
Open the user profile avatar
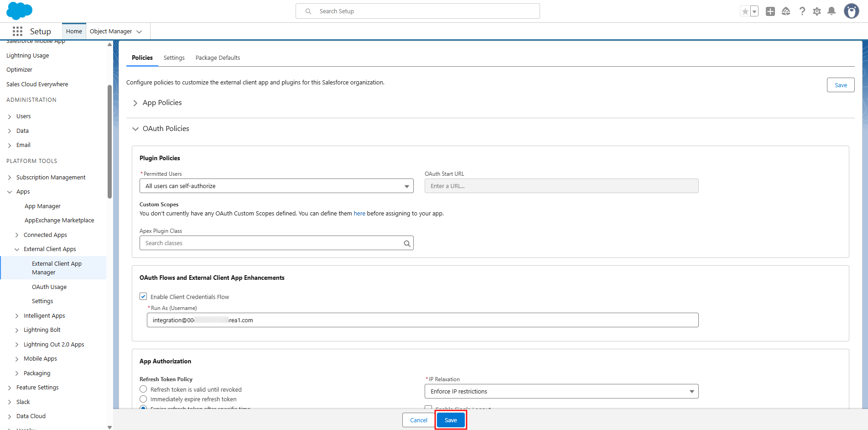851,11
